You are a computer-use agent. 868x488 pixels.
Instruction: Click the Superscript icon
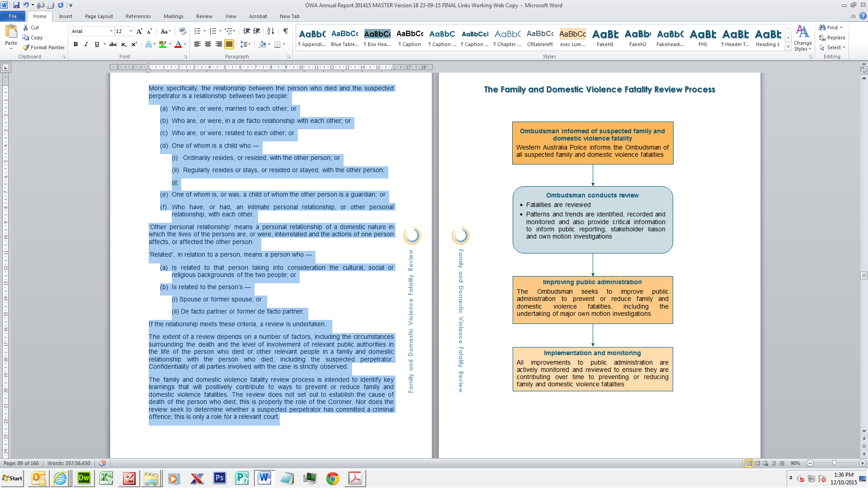tap(134, 44)
